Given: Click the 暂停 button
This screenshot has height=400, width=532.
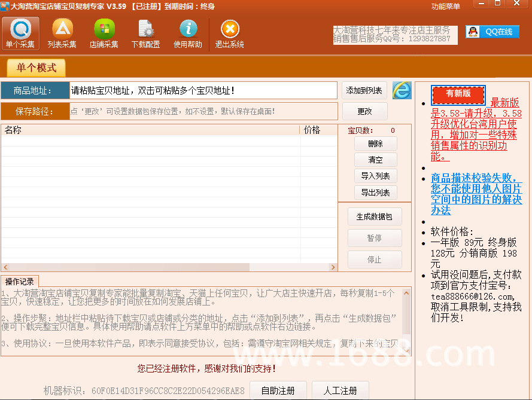Looking at the screenshot, I should [375, 238].
